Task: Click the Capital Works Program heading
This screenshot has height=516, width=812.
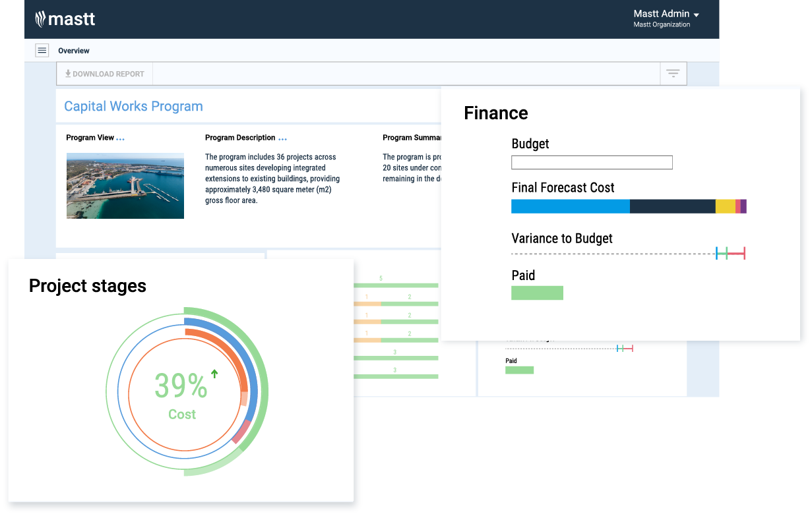Action: click(133, 106)
